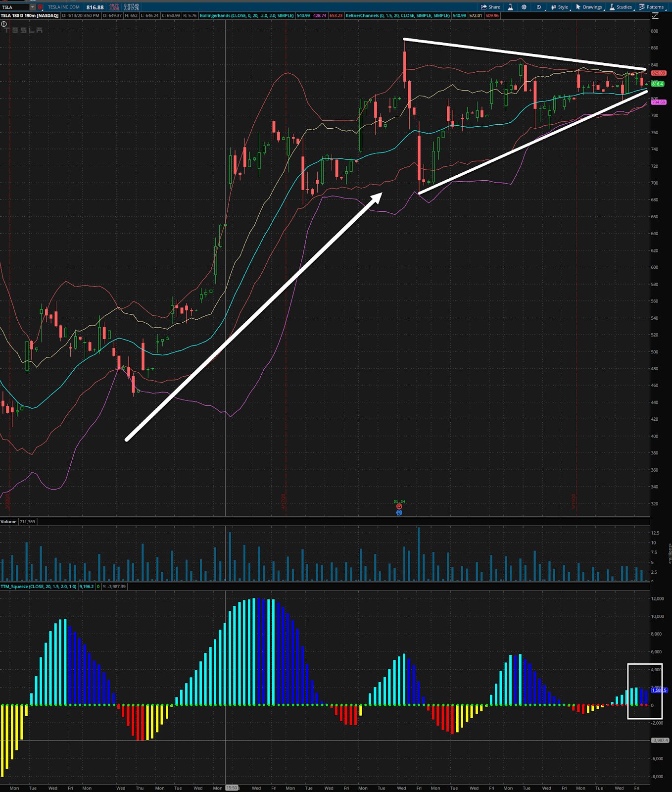Click the bid/ask B: 817.40 quote
Screen dimensions: 672x792
tap(131, 5)
